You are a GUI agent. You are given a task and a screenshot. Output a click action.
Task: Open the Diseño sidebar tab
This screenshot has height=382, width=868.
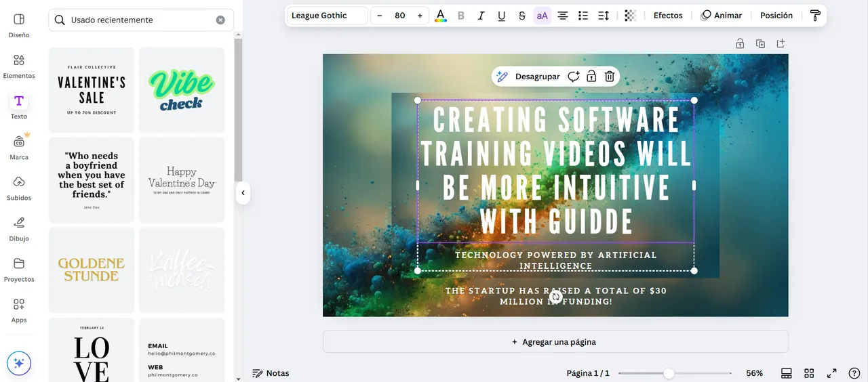[19, 25]
